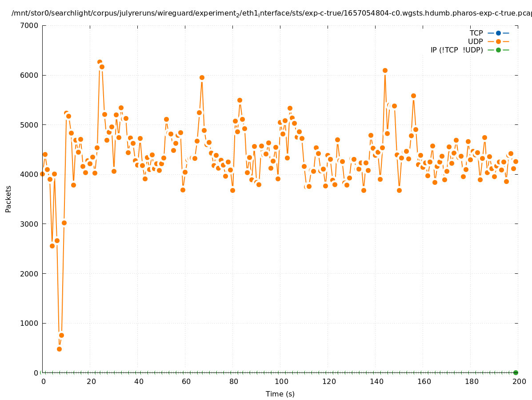Click the "Packets" y-axis label
Screen dimensions: 532x400
pyautogui.click(x=8, y=199)
